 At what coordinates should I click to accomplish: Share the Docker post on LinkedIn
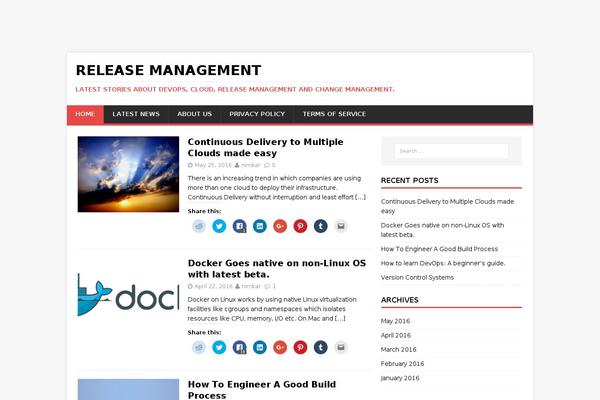(x=260, y=348)
